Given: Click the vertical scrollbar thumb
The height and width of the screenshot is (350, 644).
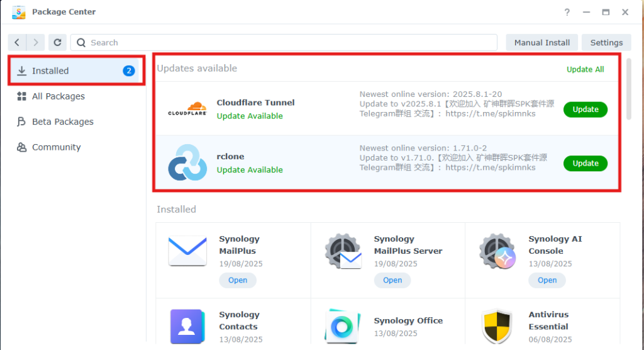Looking at the screenshot, I should click(628, 89).
